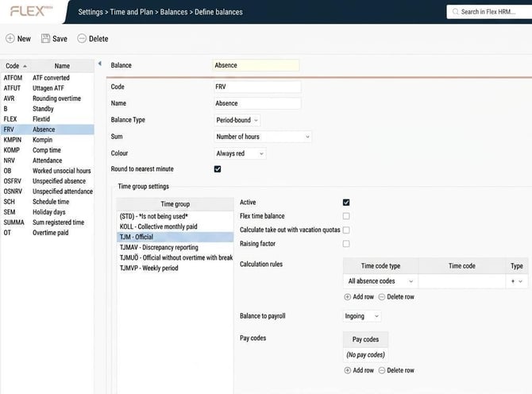Image resolution: width=532 pixels, height=394 pixels.
Task: Select OT Overtime paid row
Action: [x=48, y=233]
